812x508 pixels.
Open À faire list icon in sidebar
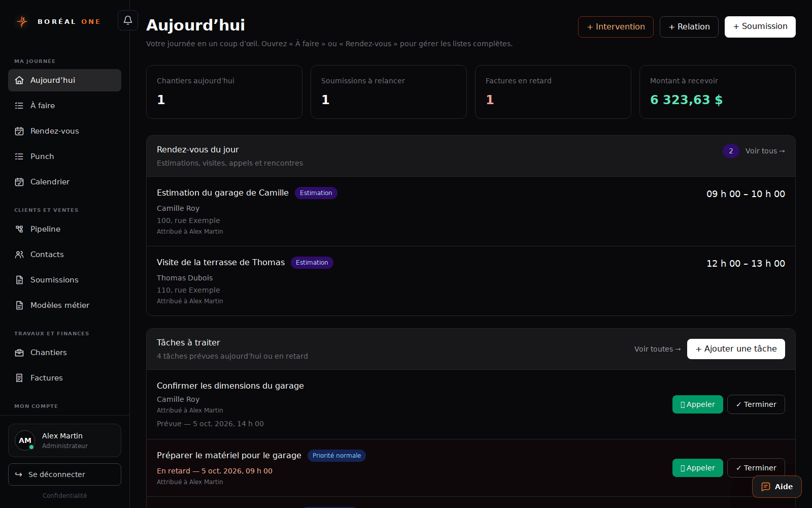[19, 106]
